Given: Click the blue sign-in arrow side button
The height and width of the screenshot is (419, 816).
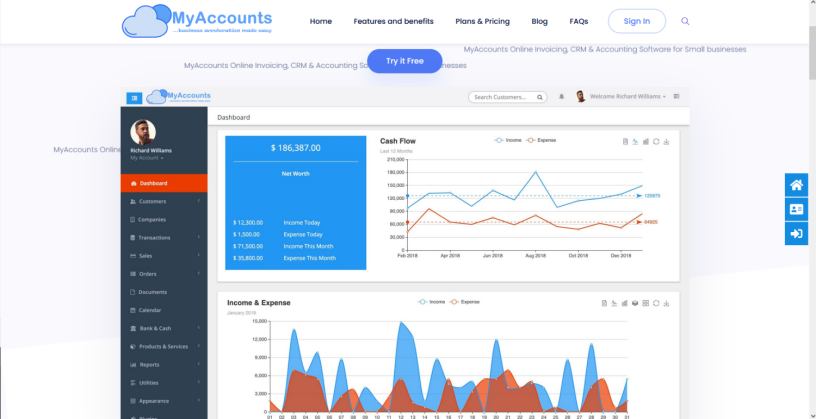Looking at the screenshot, I should tap(796, 234).
